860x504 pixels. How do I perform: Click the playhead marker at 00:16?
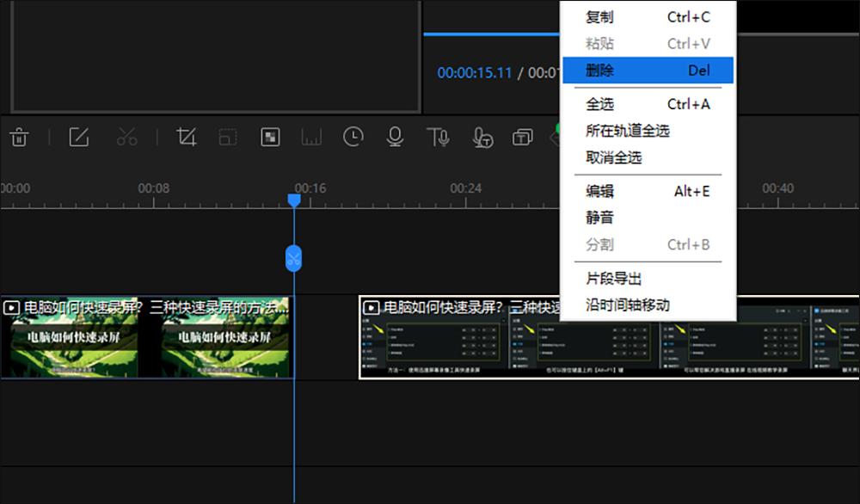click(295, 198)
